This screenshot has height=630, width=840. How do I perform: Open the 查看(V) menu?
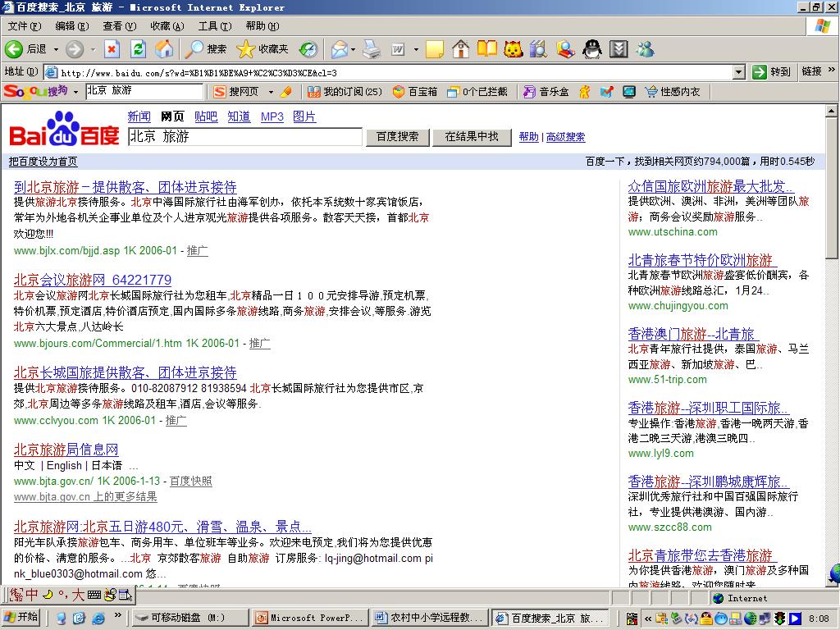point(120,25)
